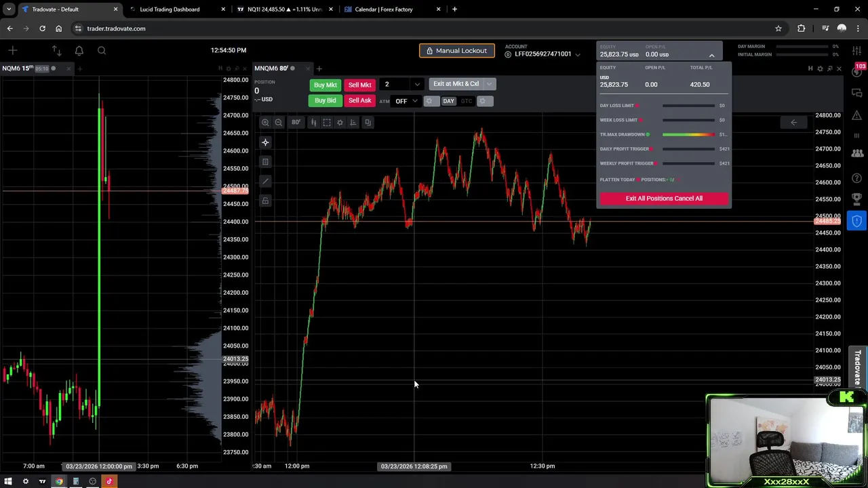Image resolution: width=868 pixels, height=488 pixels.
Task: Click the blue shield icon in sidebar
Action: coord(857,221)
